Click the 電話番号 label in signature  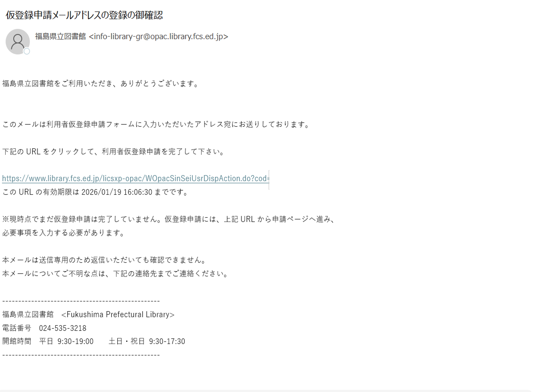(x=17, y=328)
